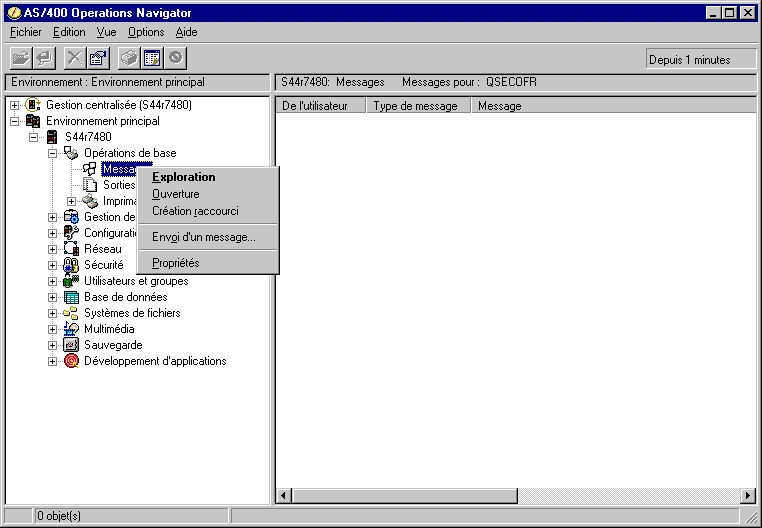Click the Imprimantes printer icon in tree

[90, 201]
